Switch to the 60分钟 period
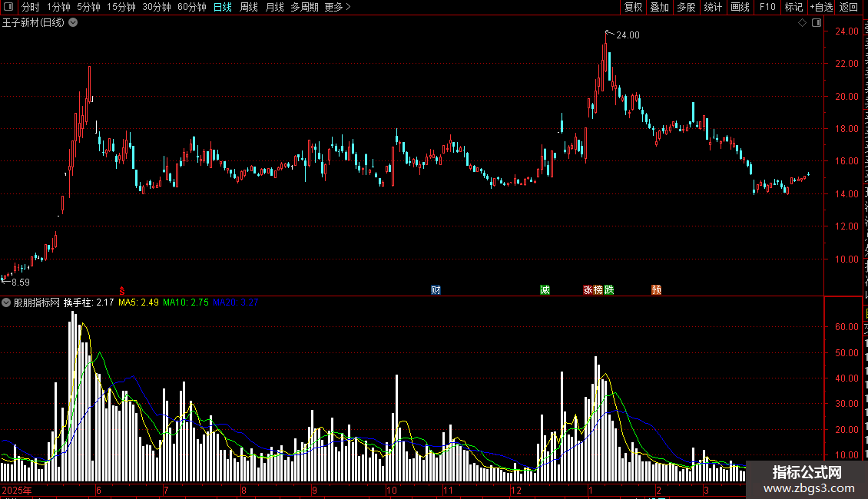The image size is (868, 499). pyautogui.click(x=192, y=7)
